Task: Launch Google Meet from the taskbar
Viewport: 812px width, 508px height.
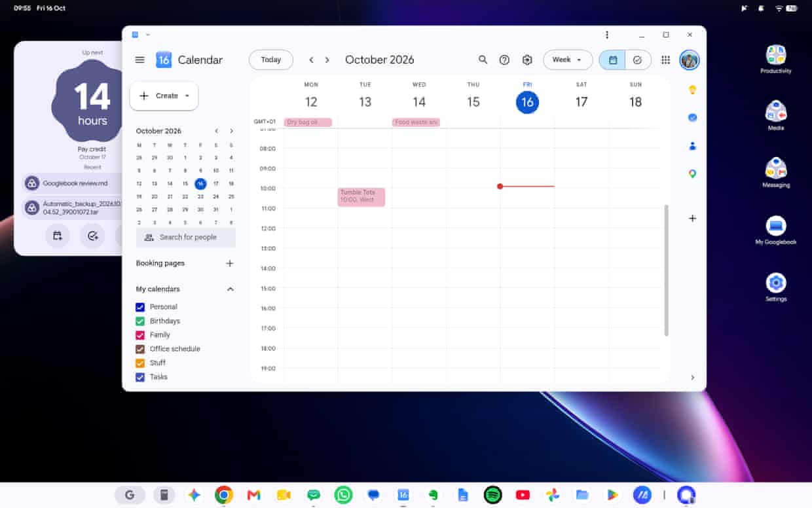Action: point(284,495)
